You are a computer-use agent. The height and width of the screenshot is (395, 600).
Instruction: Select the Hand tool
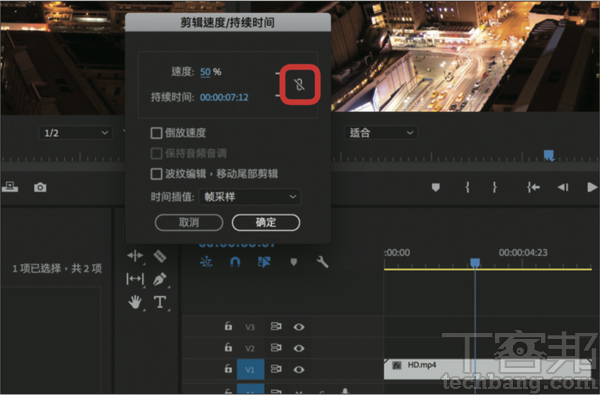135,302
